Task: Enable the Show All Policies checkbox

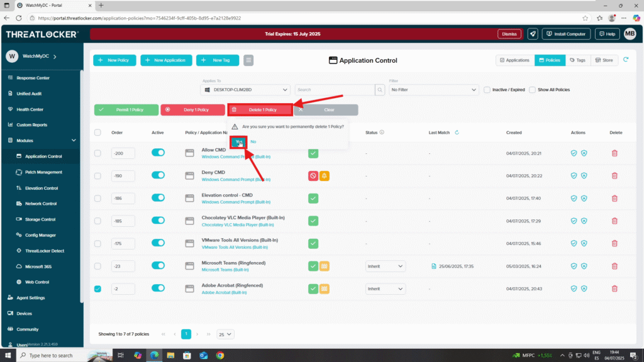Action: tap(532, 89)
